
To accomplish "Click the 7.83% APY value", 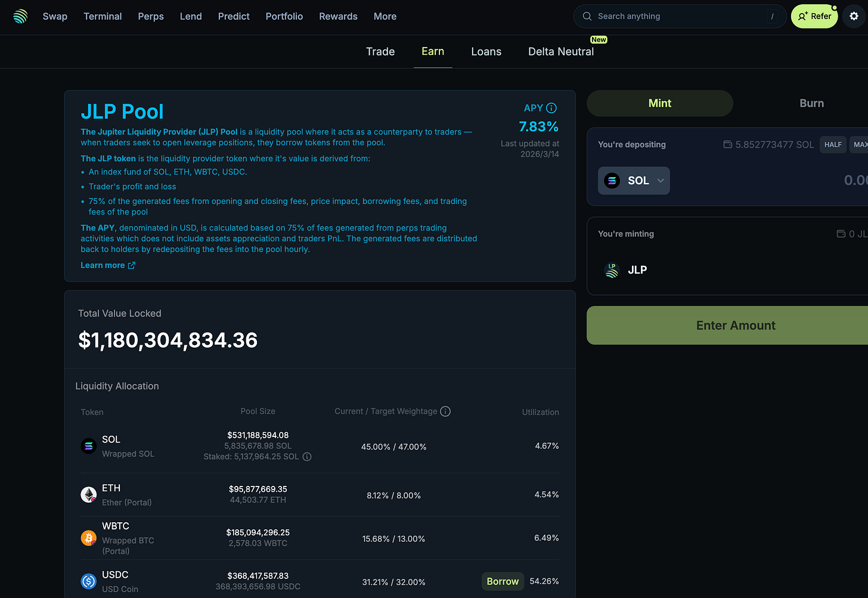I will (538, 126).
